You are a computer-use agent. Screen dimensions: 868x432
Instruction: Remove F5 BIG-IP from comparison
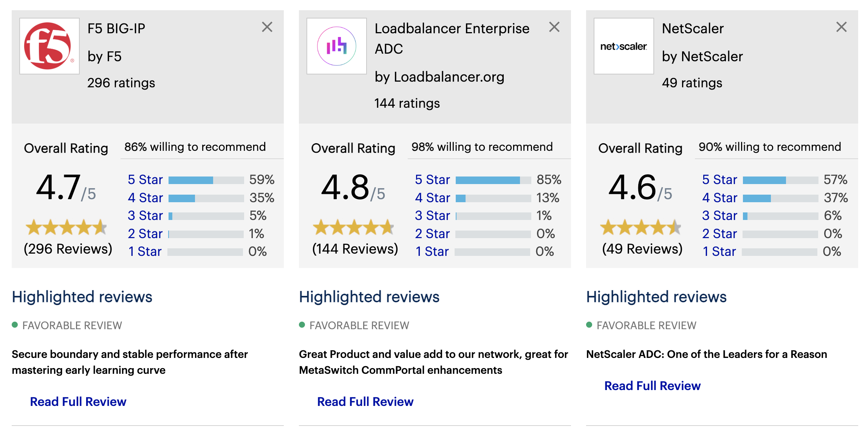267,27
